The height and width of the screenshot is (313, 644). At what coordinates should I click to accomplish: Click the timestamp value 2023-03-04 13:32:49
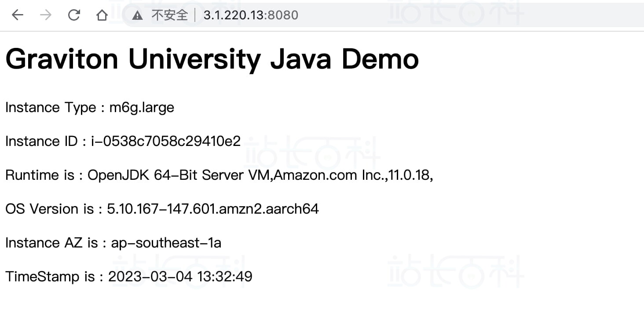coord(180,277)
